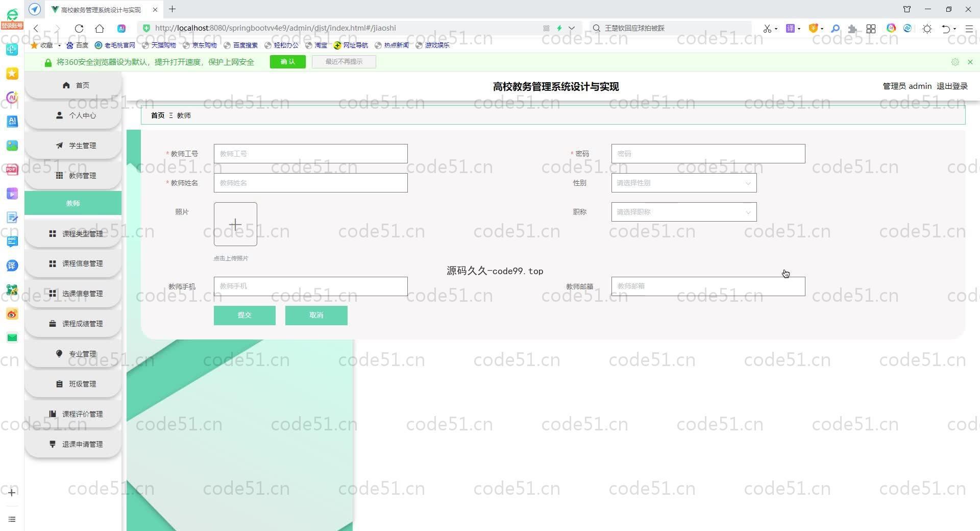The width and height of the screenshot is (980, 531).
Task: Focus the 教师手机 input field
Action: click(x=310, y=286)
